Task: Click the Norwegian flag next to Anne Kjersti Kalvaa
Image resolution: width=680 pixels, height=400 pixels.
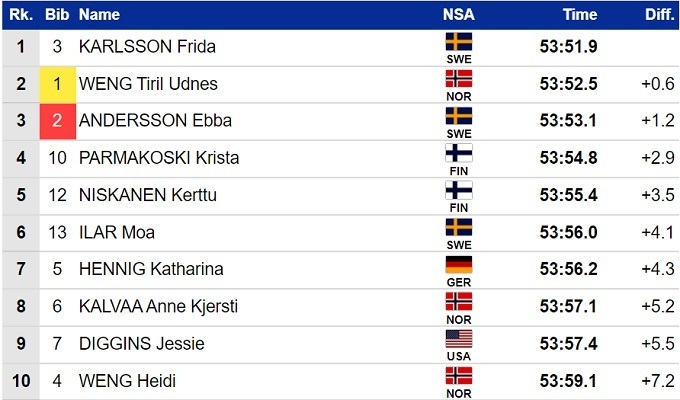Action: click(x=459, y=302)
